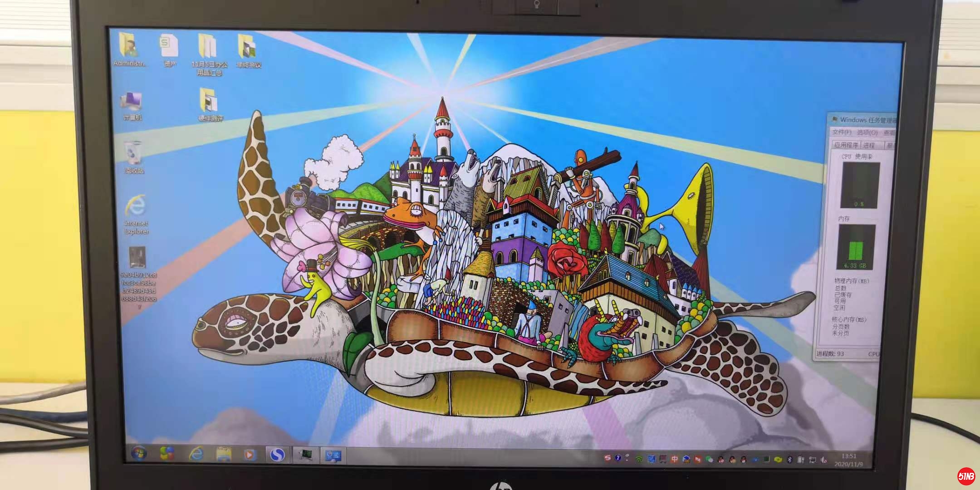Open the 11月5日办公用品汇总 folder

(x=208, y=54)
